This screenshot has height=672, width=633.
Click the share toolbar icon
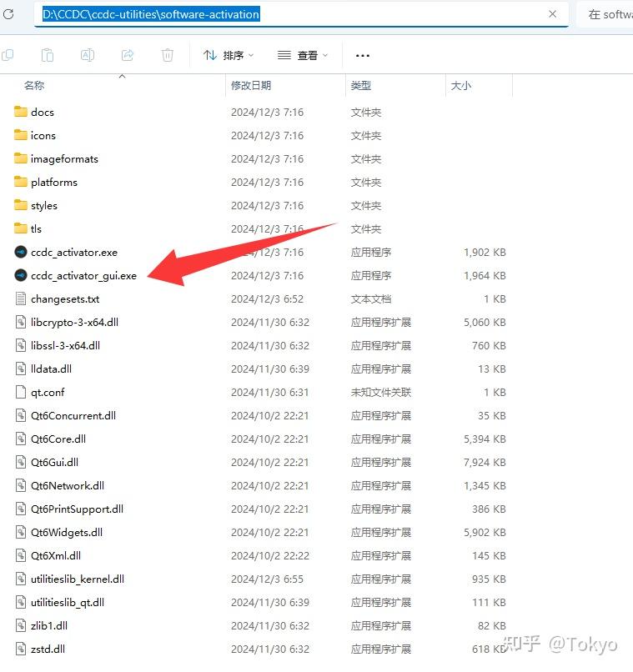128,55
